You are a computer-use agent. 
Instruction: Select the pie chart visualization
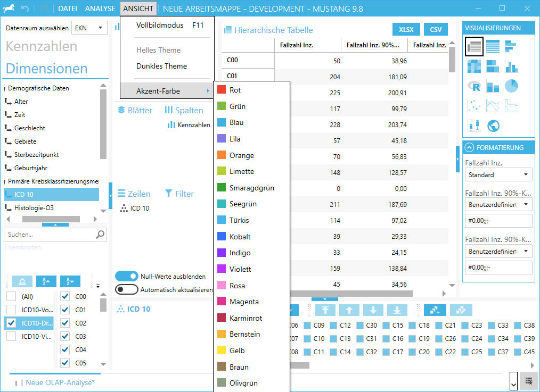coord(511,86)
